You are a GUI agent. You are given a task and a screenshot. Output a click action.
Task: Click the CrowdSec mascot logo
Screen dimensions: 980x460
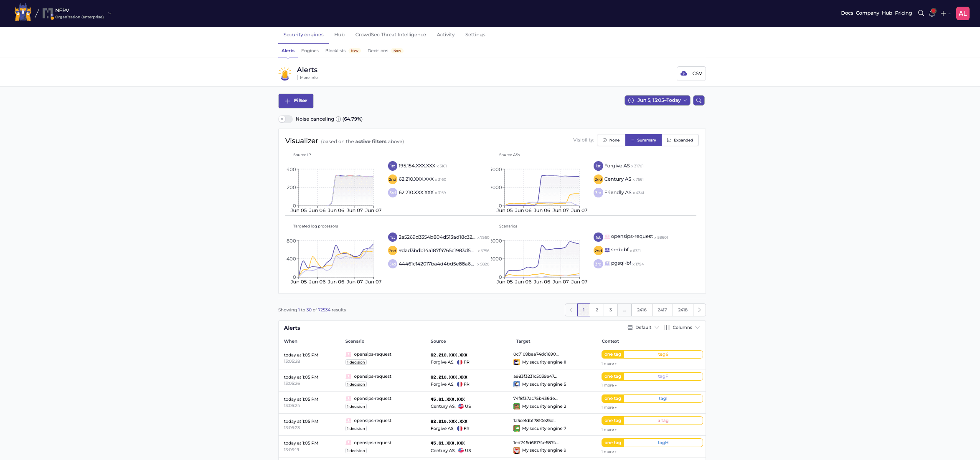tap(23, 13)
